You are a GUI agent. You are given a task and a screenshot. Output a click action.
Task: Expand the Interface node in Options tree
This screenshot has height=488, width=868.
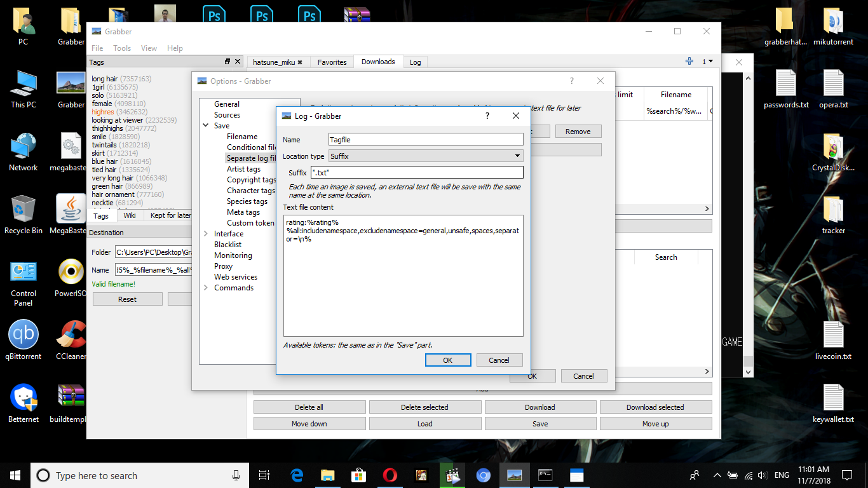pyautogui.click(x=205, y=234)
